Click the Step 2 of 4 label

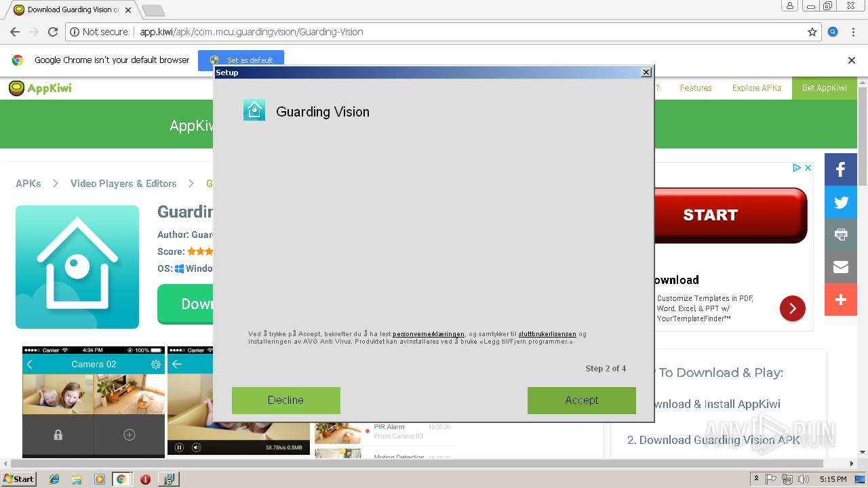pyautogui.click(x=606, y=369)
